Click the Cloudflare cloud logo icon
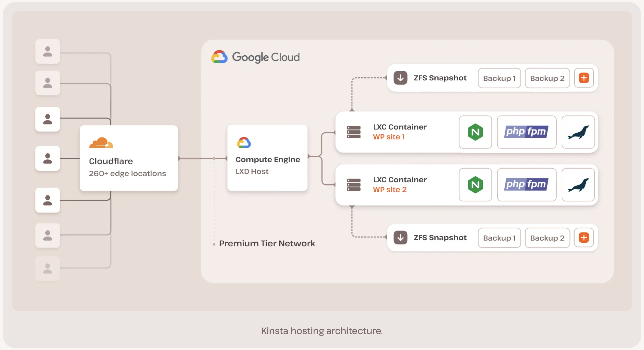 point(101,143)
